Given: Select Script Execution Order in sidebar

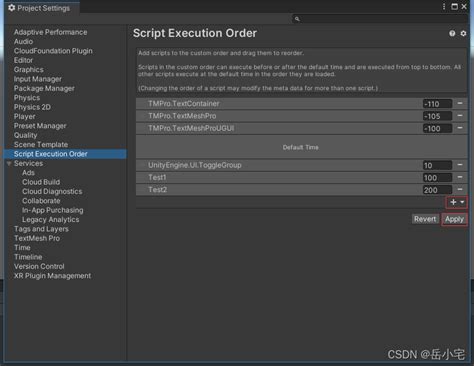Looking at the screenshot, I should point(65,154).
